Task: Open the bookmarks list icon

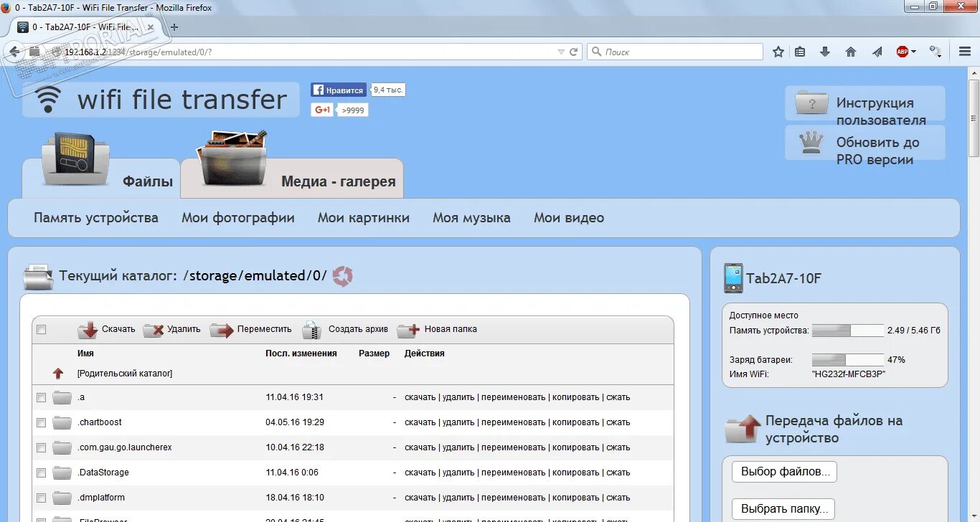Action: click(801, 52)
